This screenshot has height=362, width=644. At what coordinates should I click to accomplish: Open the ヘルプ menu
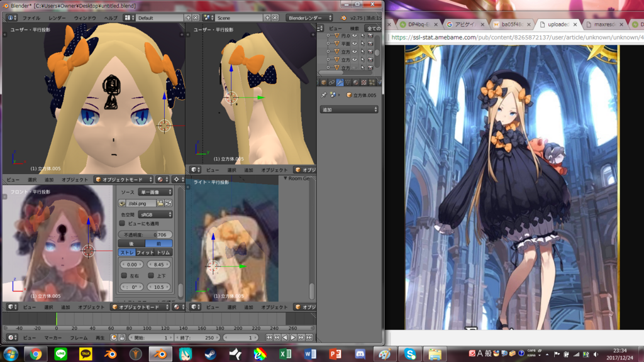point(111,18)
